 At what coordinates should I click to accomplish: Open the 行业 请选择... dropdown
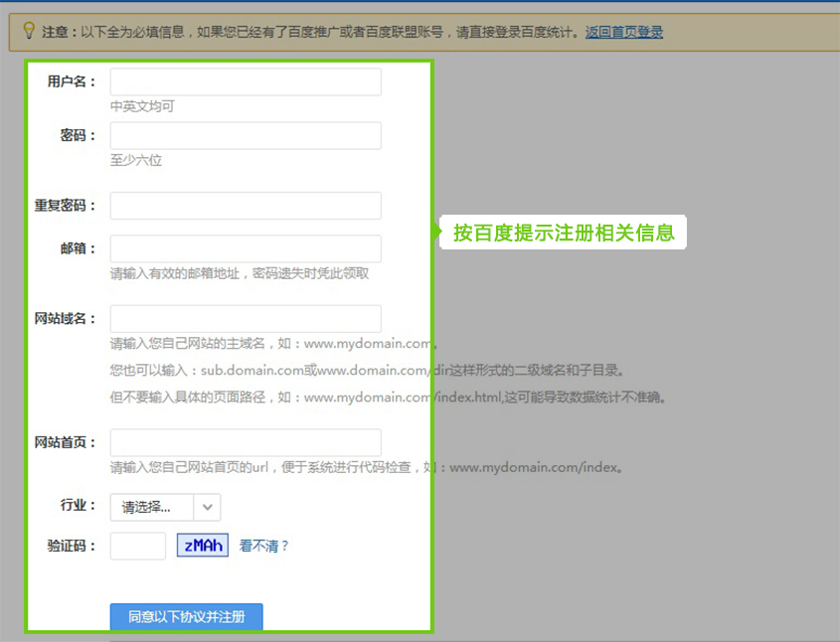[153, 507]
